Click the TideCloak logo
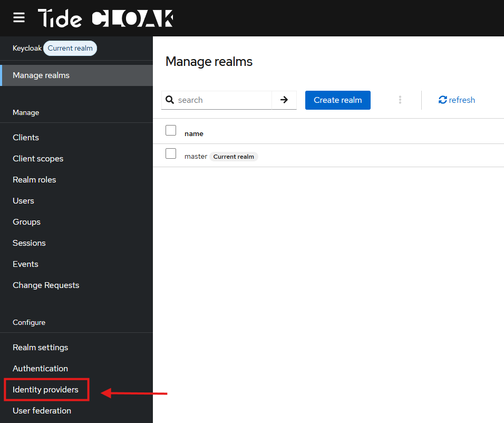The width and height of the screenshot is (504, 423). [105, 18]
